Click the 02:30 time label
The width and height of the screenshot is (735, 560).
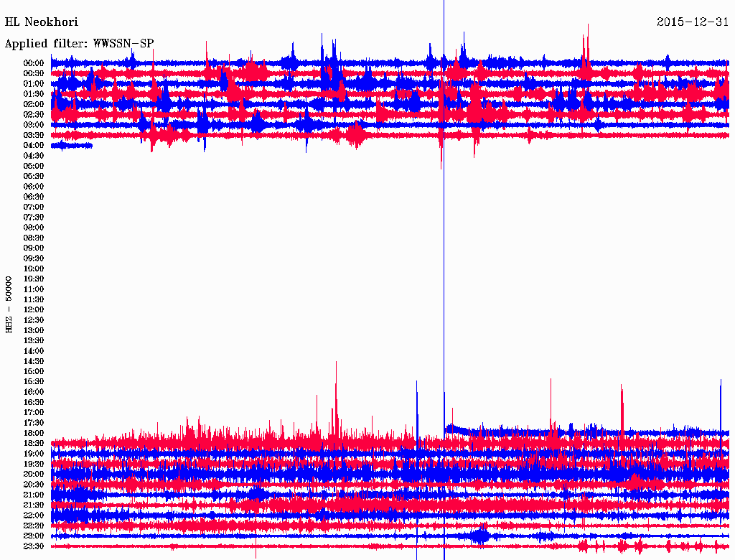pos(34,114)
